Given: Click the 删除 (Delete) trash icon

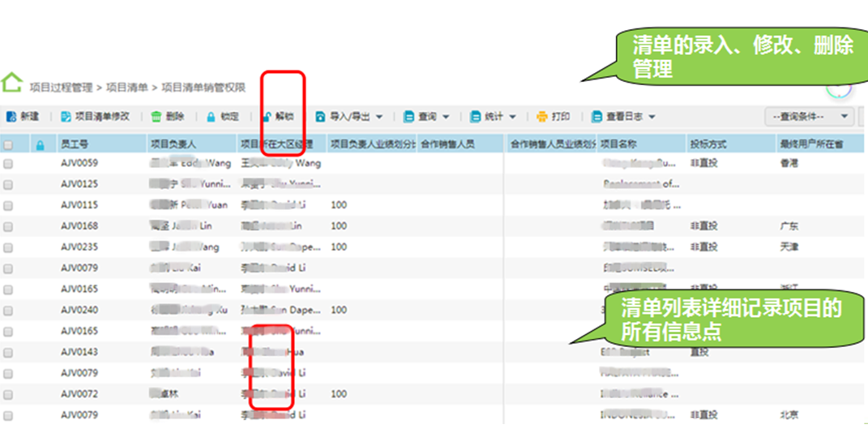Looking at the screenshot, I should point(156,117).
